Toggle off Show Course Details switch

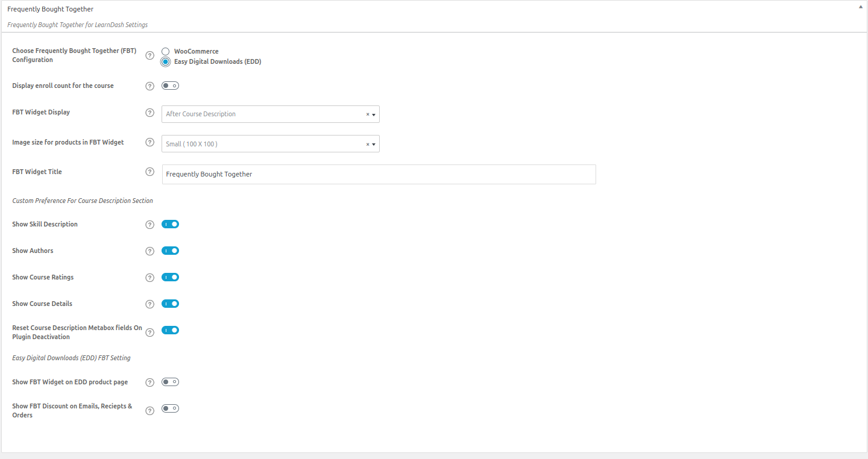coord(170,304)
